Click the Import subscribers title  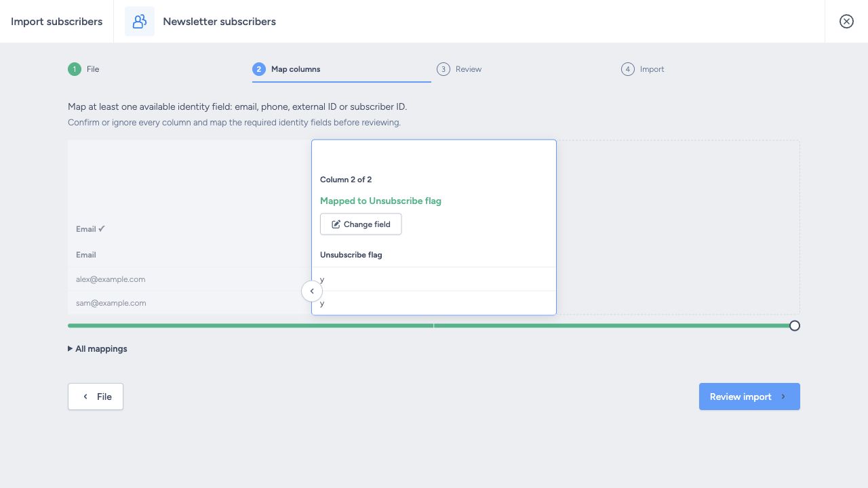click(57, 22)
